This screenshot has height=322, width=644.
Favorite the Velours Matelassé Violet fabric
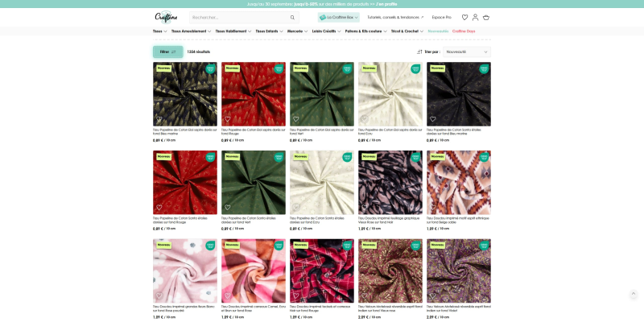[432, 295]
